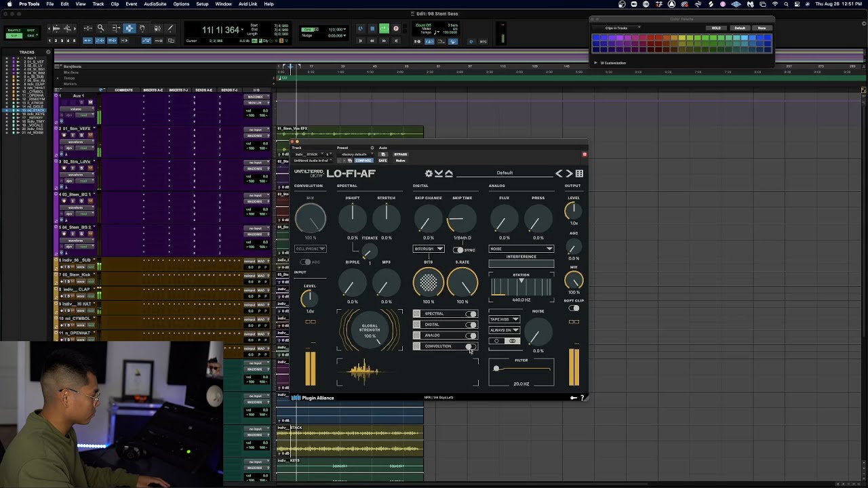Image resolution: width=868 pixels, height=488 pixels.
Task: Open the Plugin Alliance help question mark
Action: (x=583, y=398)
